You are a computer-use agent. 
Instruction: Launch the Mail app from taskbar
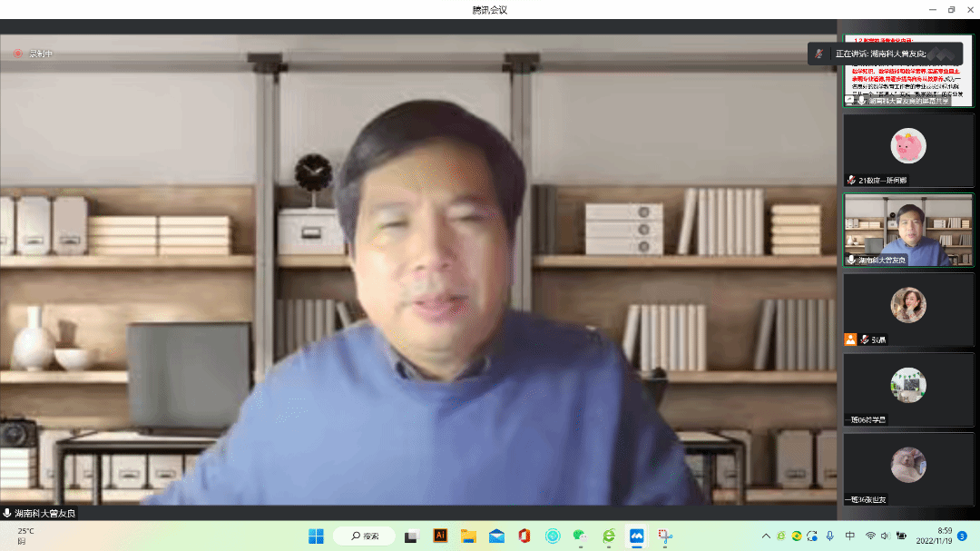coord(496,536)
